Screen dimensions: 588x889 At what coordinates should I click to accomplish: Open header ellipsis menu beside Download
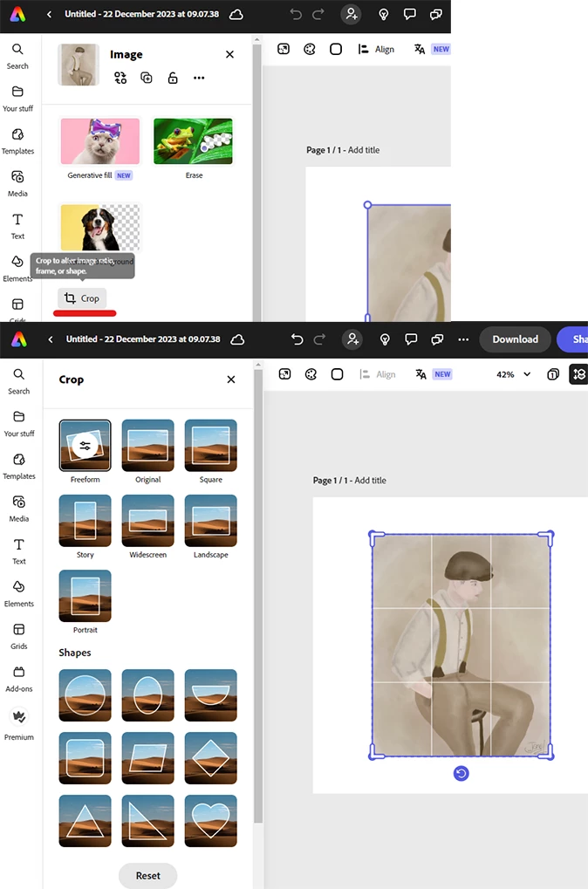tap(463, 339)
